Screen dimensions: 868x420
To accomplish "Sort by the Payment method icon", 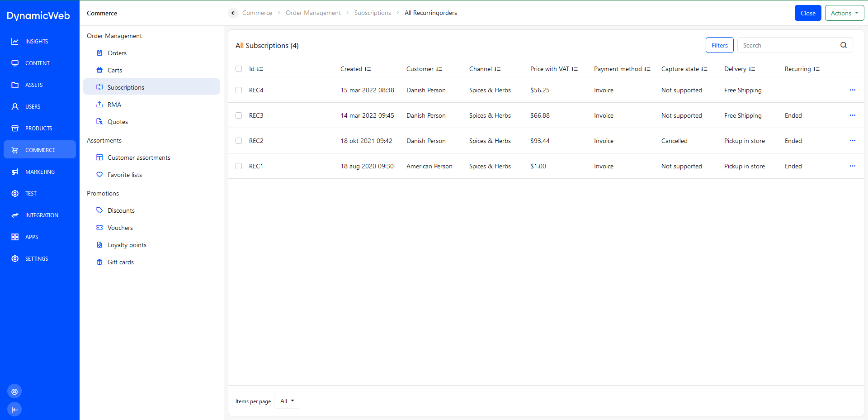I will pyautogui.click(x=647, y=69).
